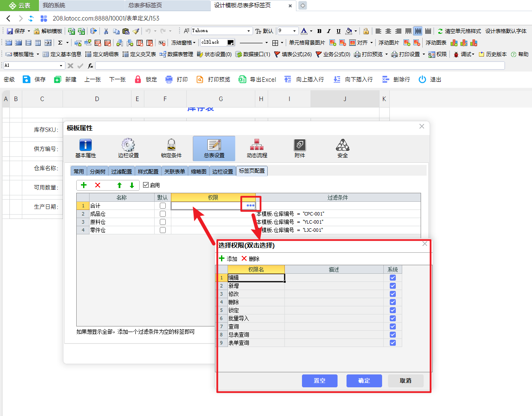The image size is (532, 416).
Task: Expand the 对齐 dropdown
Action: point(371,42)
